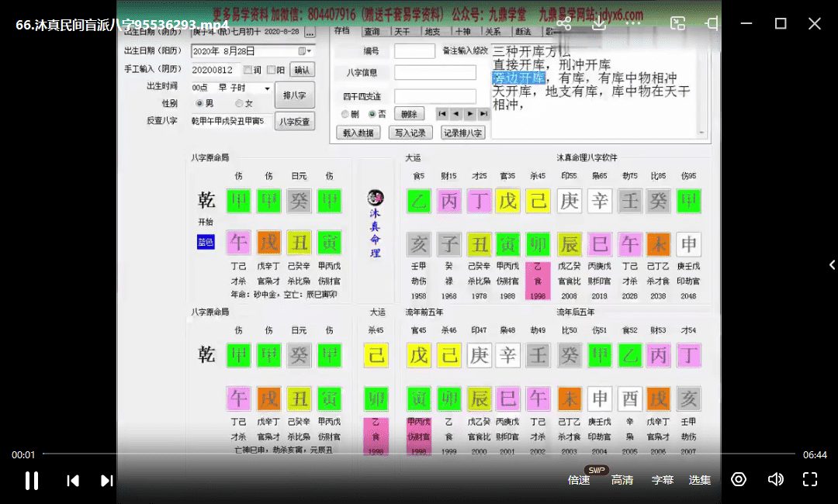This screenshot has height=504, width=838.
Task: Enable picture-in-picture mini player
Action: pyautogui.click(x=677, y=23)
